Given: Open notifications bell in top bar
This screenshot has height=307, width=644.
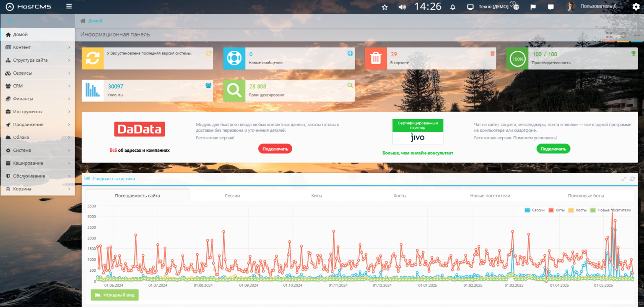Looking at the screenshot, I should pos(452,7).
